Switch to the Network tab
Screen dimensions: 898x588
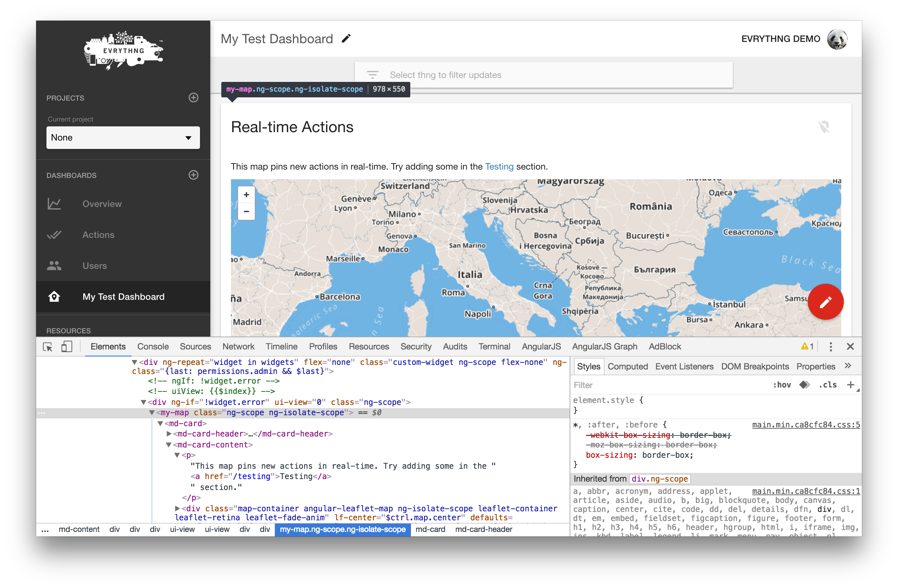click(x=238, y=347)
